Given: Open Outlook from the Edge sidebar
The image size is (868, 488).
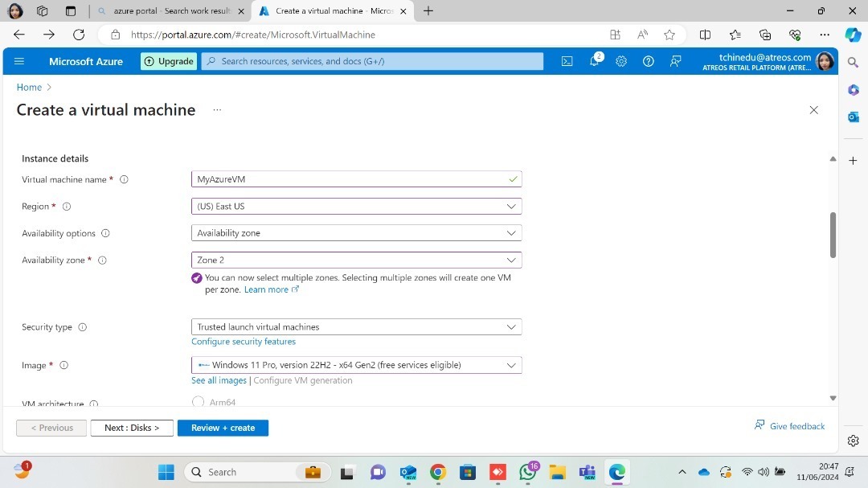Looking at the screenshot, I should (853, 117).
